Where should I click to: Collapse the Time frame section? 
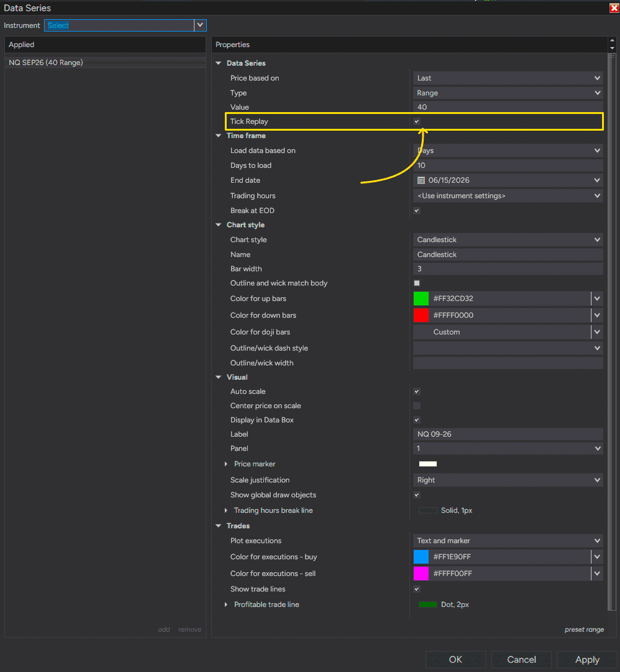(219, 136)
